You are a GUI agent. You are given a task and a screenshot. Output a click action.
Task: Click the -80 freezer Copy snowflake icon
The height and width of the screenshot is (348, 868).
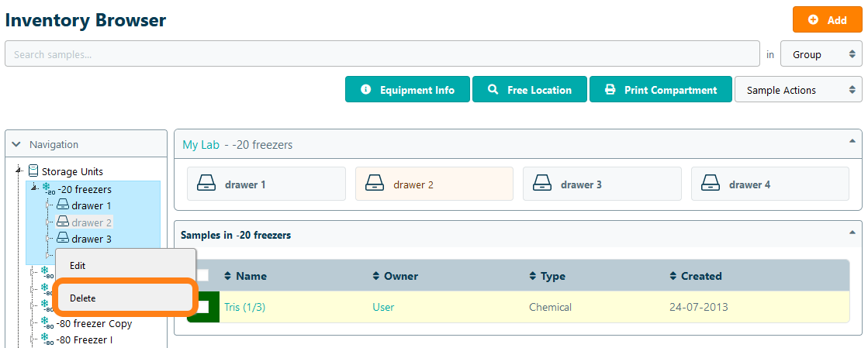pos(47,323)
